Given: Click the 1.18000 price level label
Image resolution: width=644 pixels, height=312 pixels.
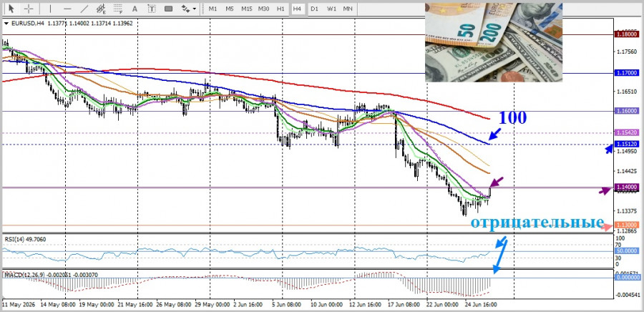Looking at the screenshot, I should [x=627, y=34].
